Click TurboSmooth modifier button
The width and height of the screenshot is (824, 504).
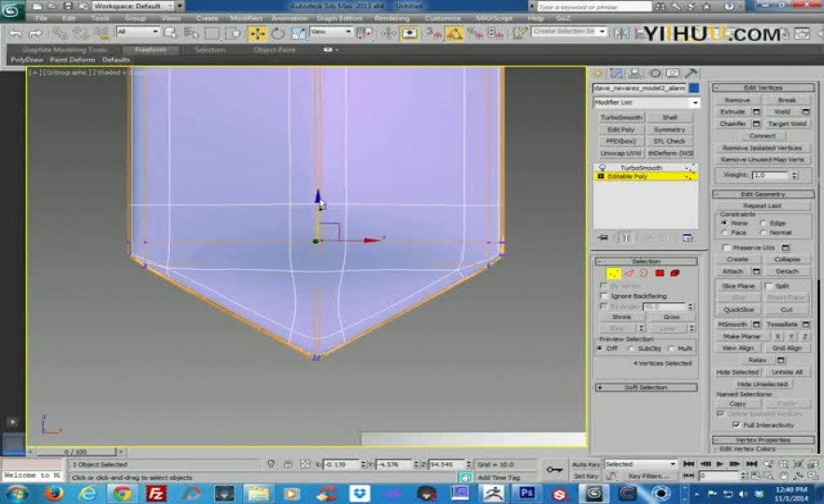click(621, 117)
